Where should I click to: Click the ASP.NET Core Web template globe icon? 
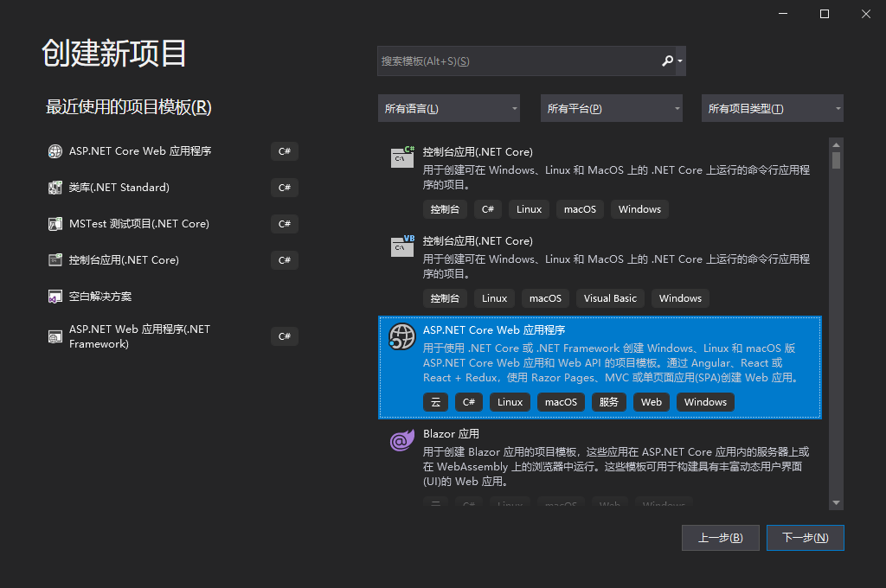point(402,336)
